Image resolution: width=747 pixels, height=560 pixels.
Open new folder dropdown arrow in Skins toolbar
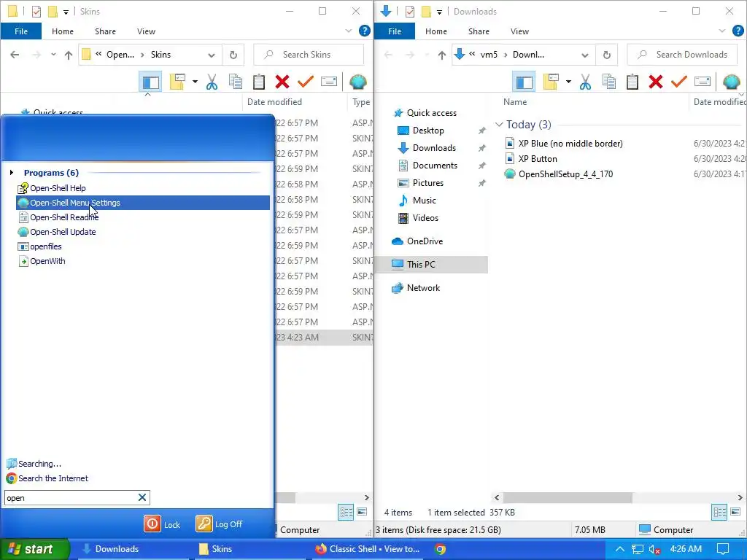click(195, 82)
